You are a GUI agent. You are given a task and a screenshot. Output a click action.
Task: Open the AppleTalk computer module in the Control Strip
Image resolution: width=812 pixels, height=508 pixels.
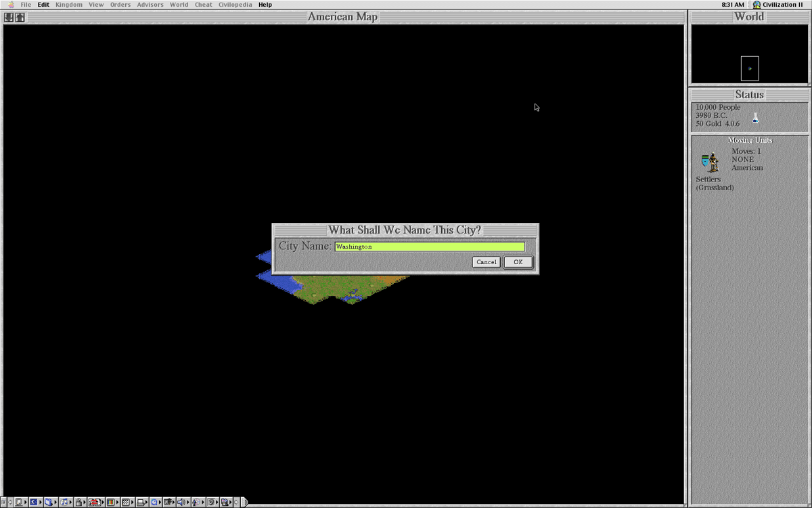coord(21,502)
